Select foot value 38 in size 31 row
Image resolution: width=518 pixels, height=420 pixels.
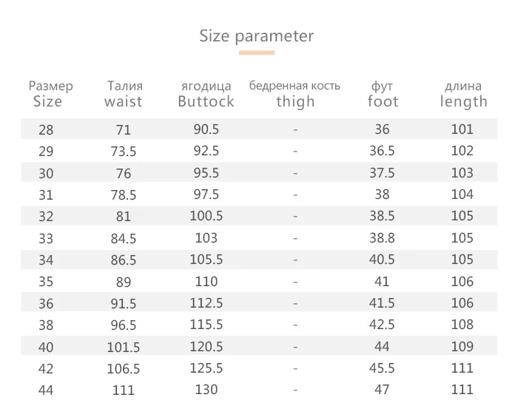(382, 194)
